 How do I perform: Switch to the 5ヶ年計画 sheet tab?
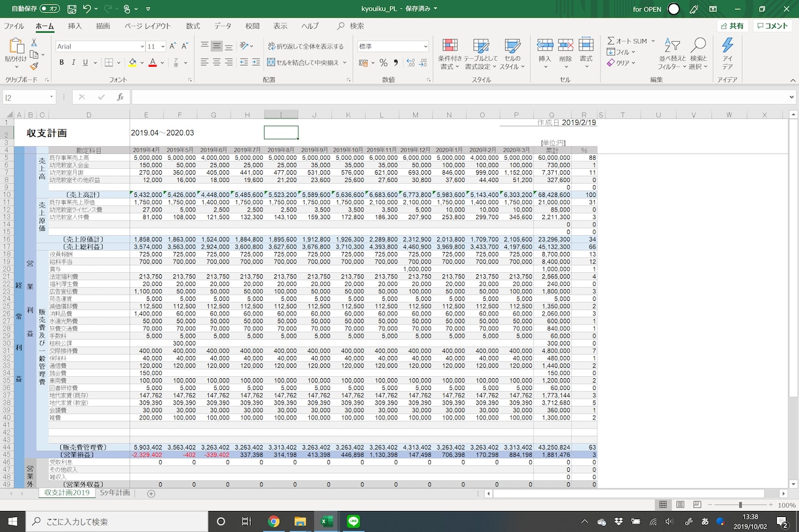(x=115, y=493)
